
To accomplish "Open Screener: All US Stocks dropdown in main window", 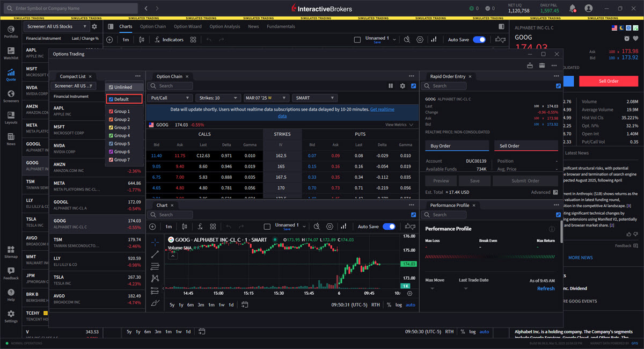I will (x=56, y=26).
